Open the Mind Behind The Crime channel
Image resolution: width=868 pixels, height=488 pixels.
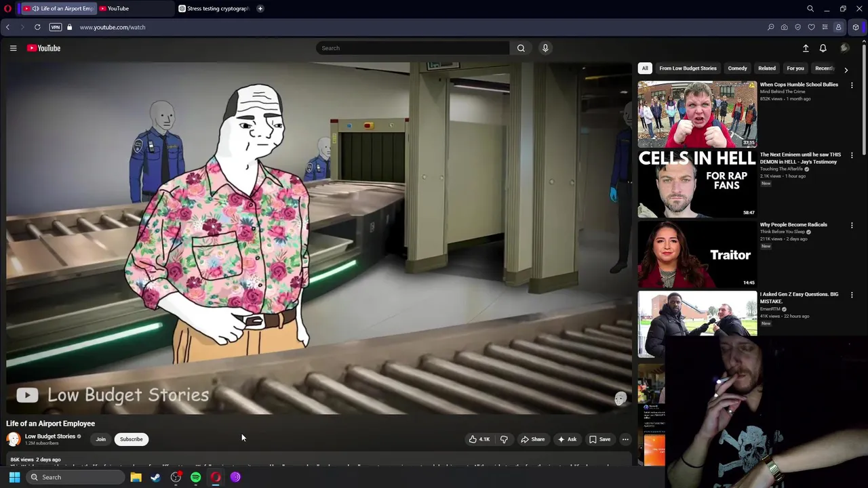(782, 91)
